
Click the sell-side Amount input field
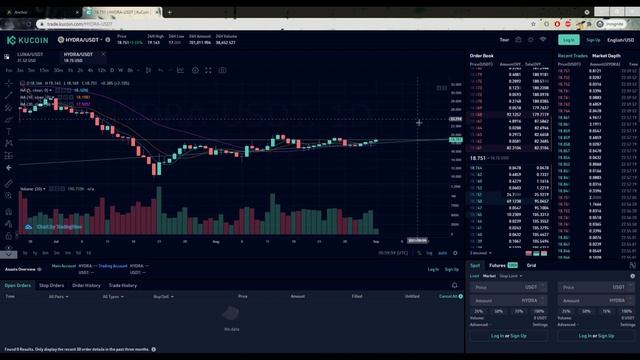596,300
